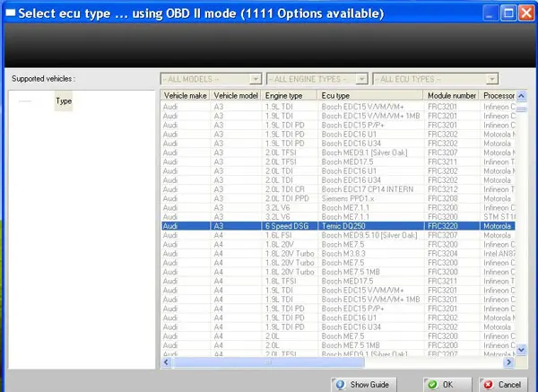Sort by the Vehicle model column header
The image size is (538, 392).
pyautogui.click(x=236, y=95)
